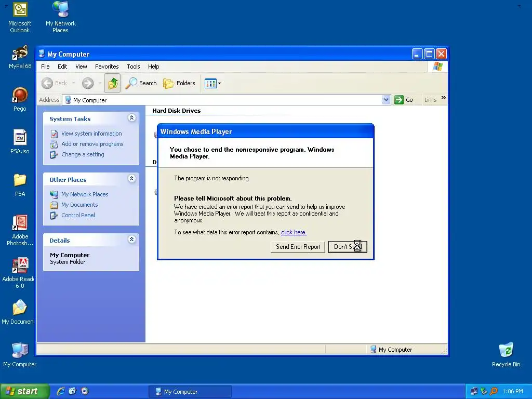Collapse the Details panel
Viewport: 532px width, 399px height.
click(x=131, y=239)
